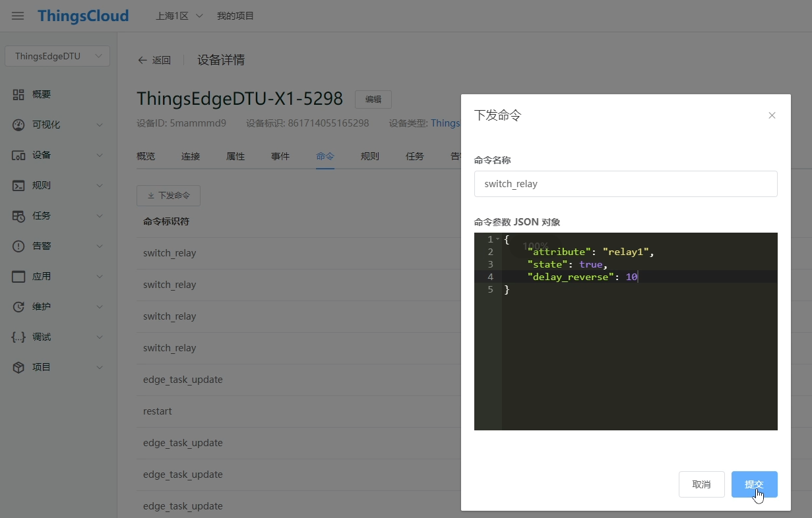The height and width of the screenshot is (518, 812).
Task: Expand the 维护 sidebar chevron
Action: tap(100, 306)
